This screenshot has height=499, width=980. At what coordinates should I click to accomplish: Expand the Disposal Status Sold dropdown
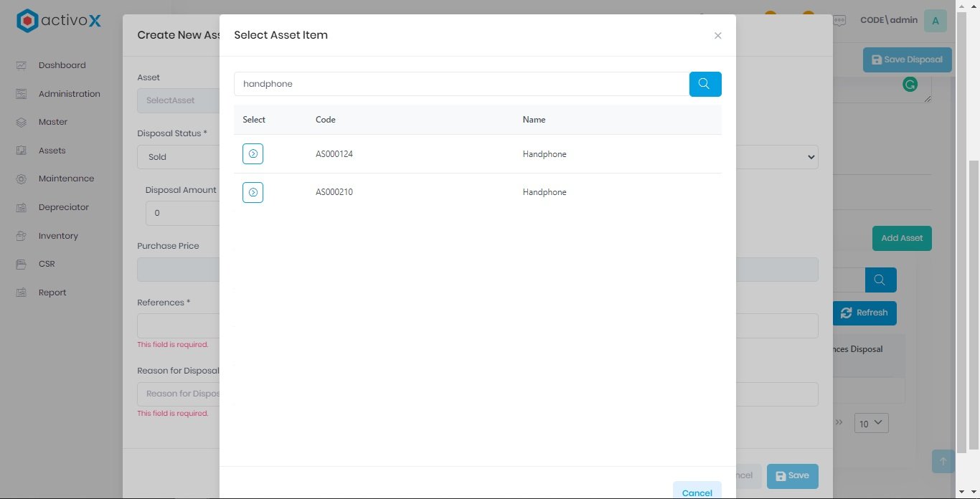click(177, 157)
